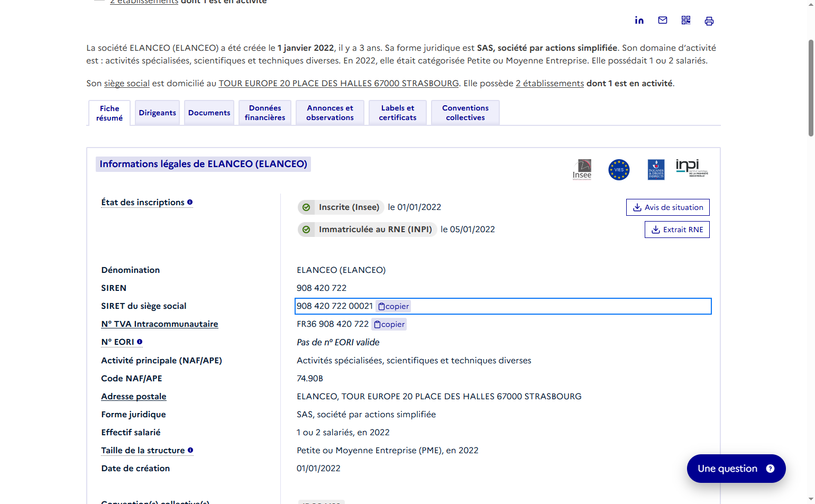Screen dimensions: 815x504
Task: Print the company page
Action: (x=709, y=21)
